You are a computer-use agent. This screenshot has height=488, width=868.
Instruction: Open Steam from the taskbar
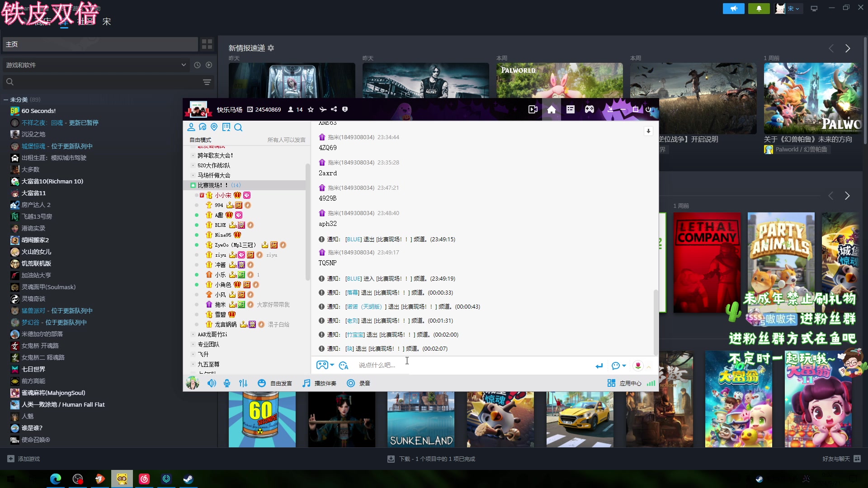(x=188, y=479)
